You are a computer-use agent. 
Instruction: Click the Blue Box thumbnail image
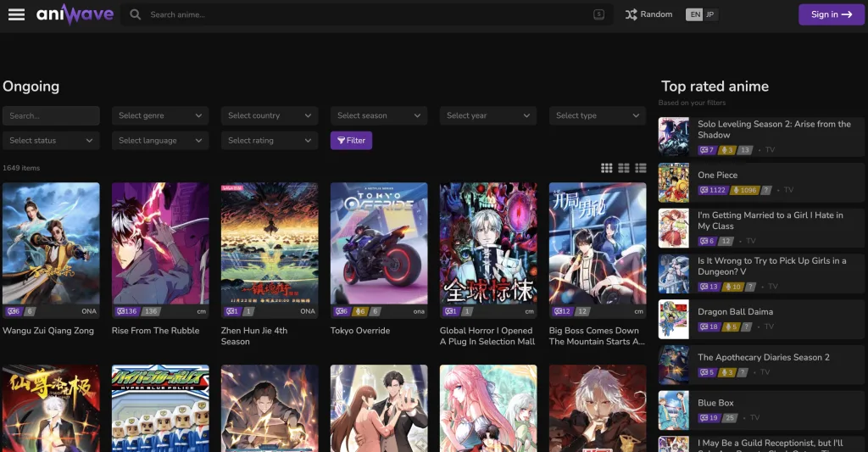[x=674, y=410]
